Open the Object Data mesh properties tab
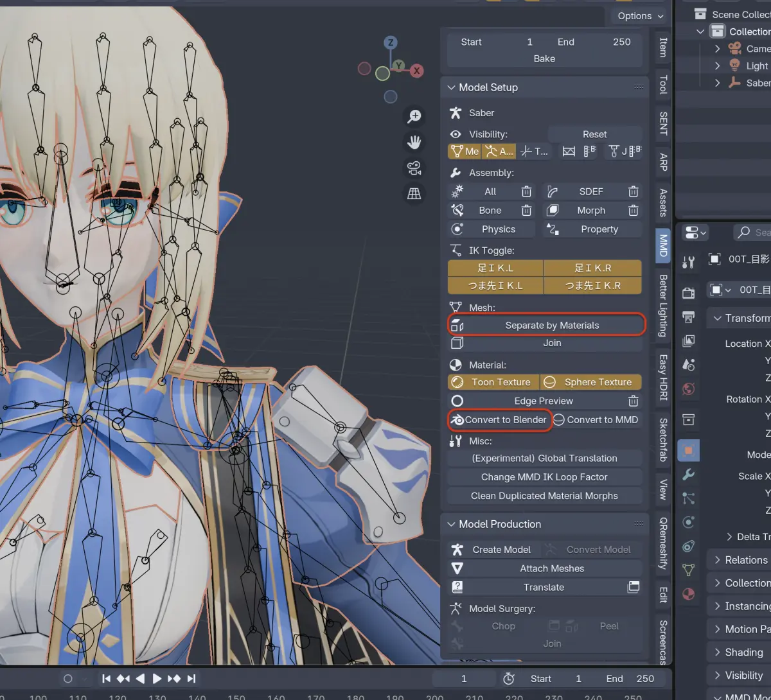The image size is (771, 700). [688, 570]
